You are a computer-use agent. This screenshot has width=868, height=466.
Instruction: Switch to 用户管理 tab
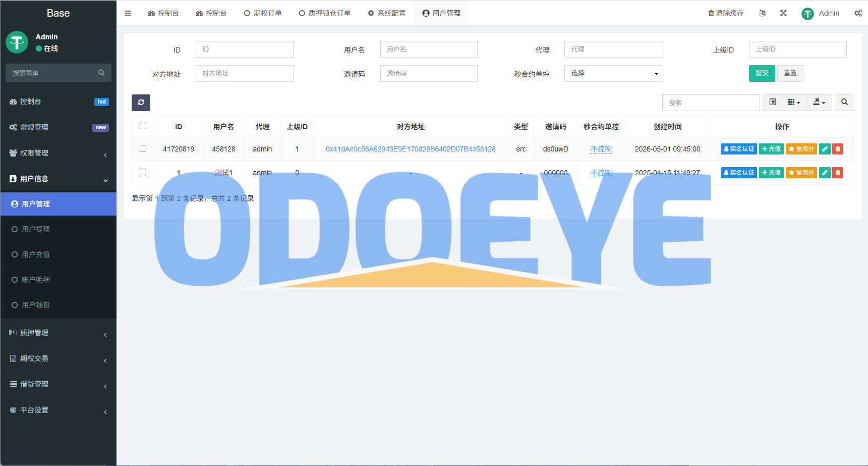(x=441, y=13)
